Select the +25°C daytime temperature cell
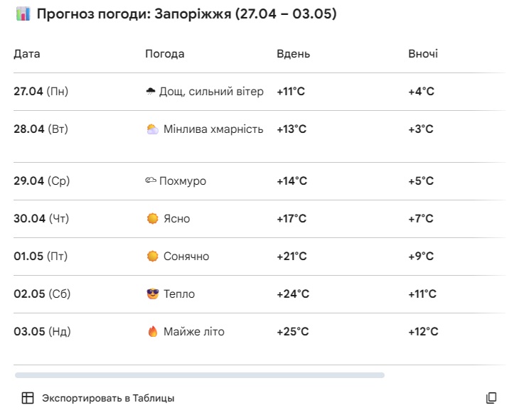The image size is (519, 420). click(292, 332)
